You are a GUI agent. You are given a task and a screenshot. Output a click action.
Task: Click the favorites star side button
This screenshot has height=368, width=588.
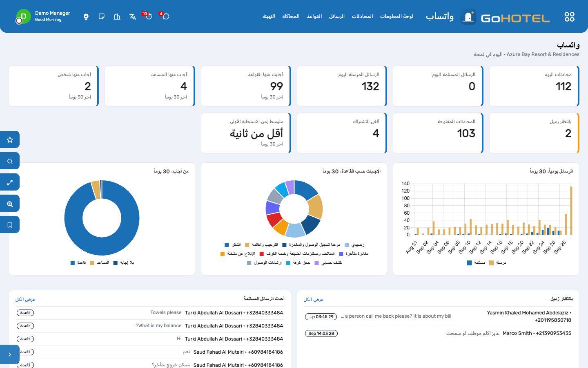click(x=10, y=140)
